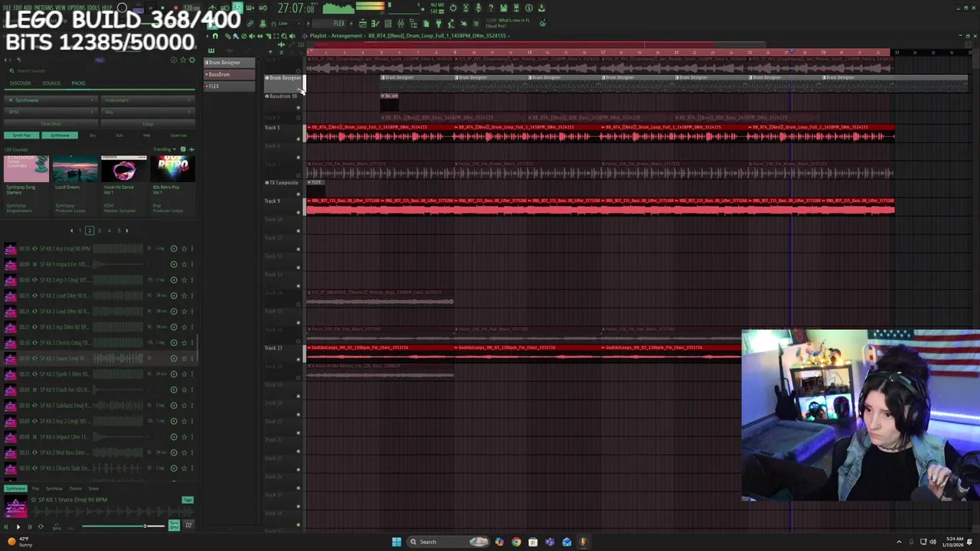
Task: Open the FLEX pattern selector
Action: (331, 23)
